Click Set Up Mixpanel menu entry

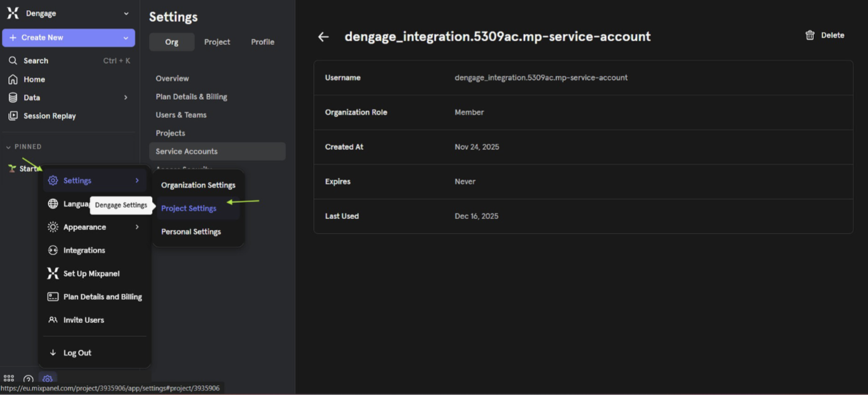(x=91, y=274)
